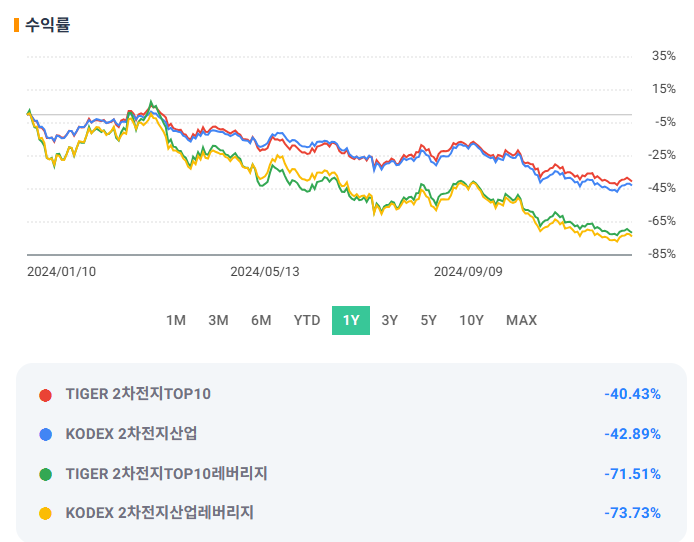Click yellow dot for KODEX 2차전지산업레버리지
Viewport: 694px width, 542px height.
coord(46,513)
